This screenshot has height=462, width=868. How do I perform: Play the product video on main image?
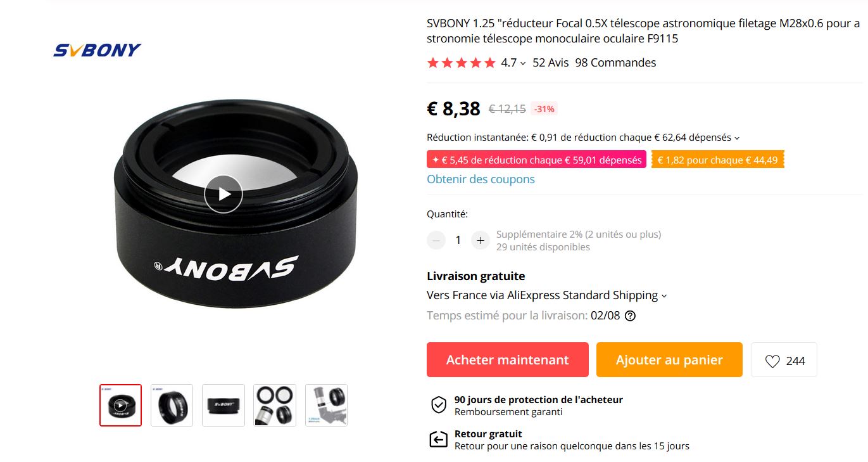click(223, 194)
